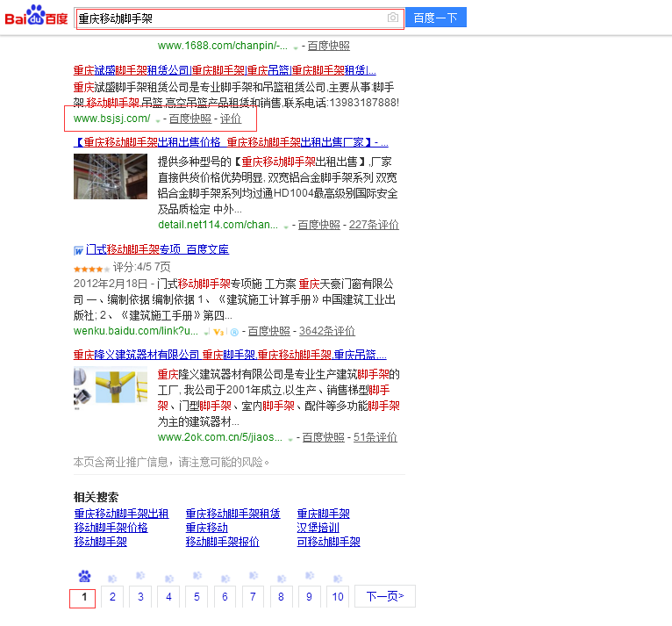Open related search 重庆移动脚手架租赁
The width and height of the screenshot is (672, 626).
point(232,514)
